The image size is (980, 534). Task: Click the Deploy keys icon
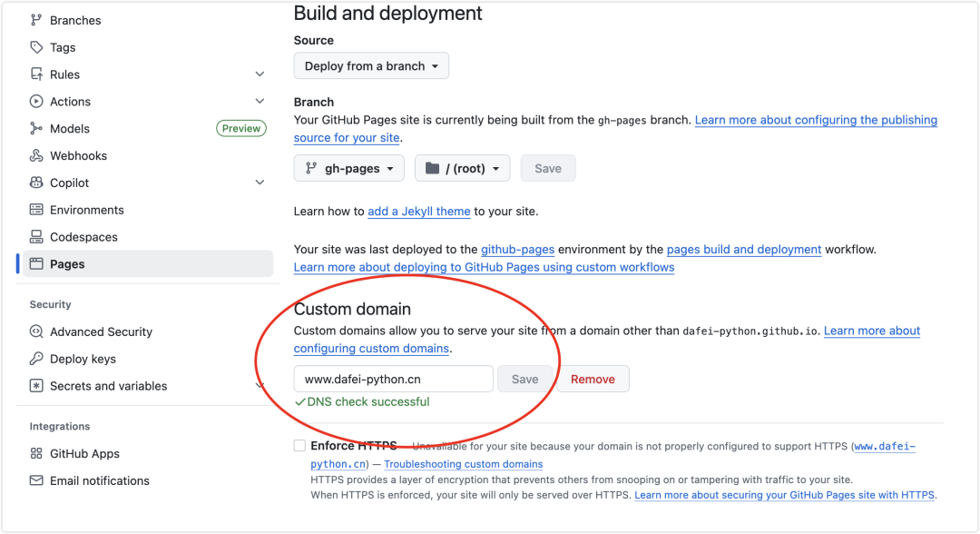[36, 359]
